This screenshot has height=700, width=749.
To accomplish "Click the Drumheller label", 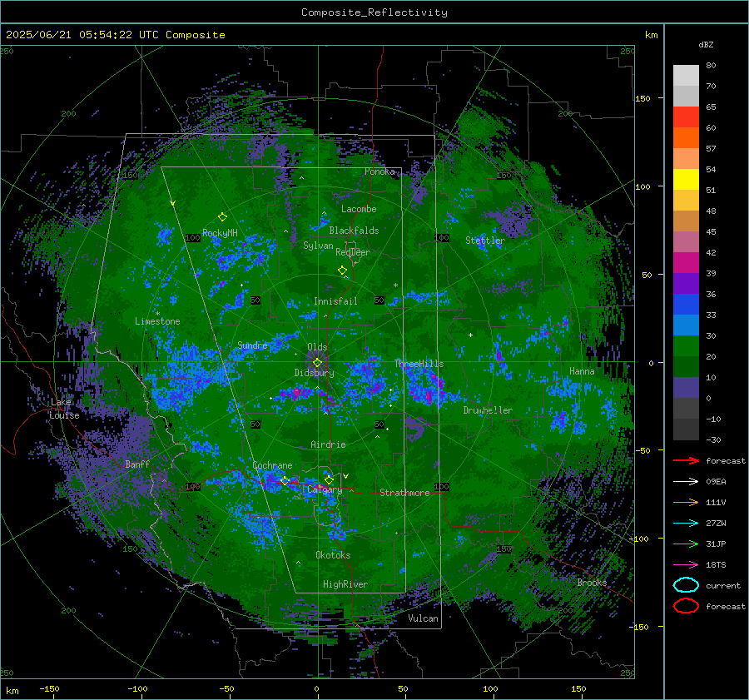I will pyautogui.click(x=488, y=410).
